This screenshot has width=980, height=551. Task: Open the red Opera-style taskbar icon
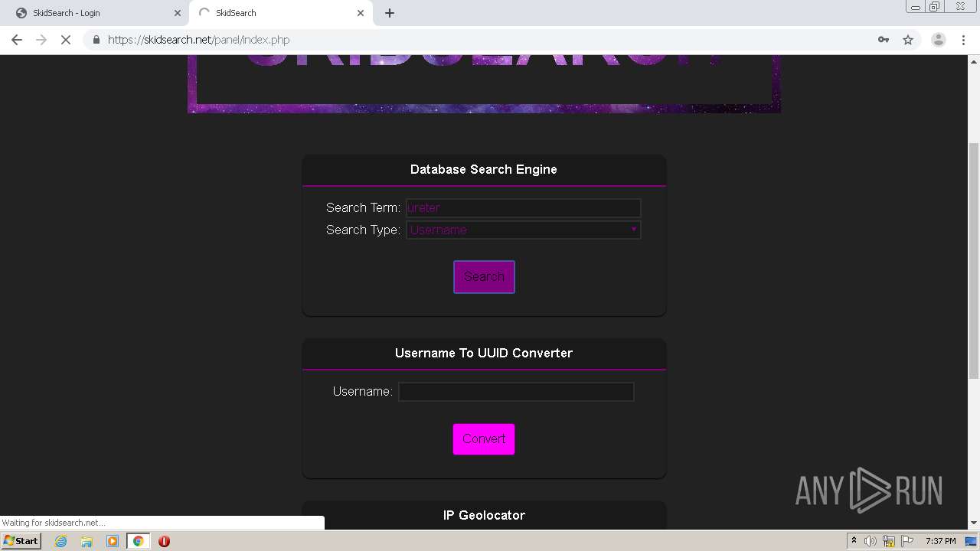click(164, 541)
